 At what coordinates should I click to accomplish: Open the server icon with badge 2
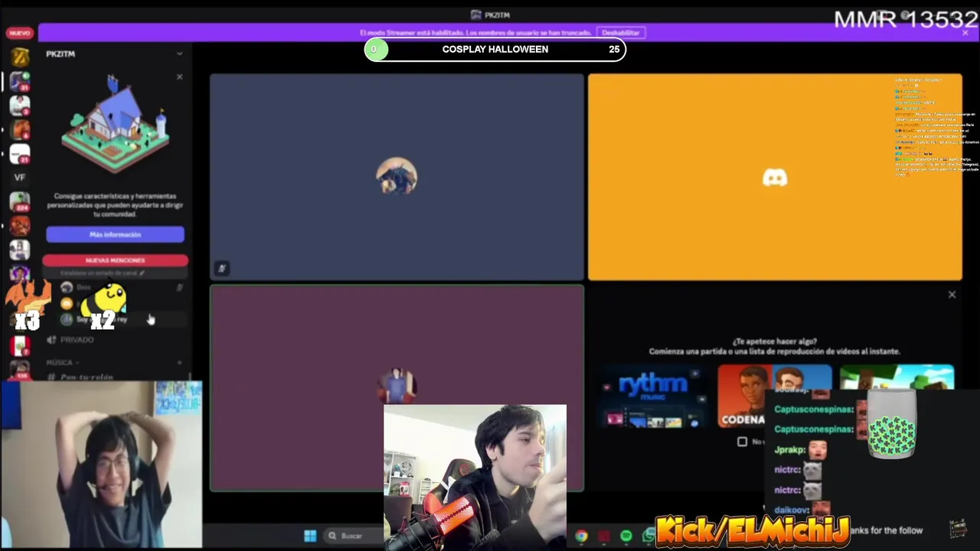pyautogui.click(x=20, y=105)
